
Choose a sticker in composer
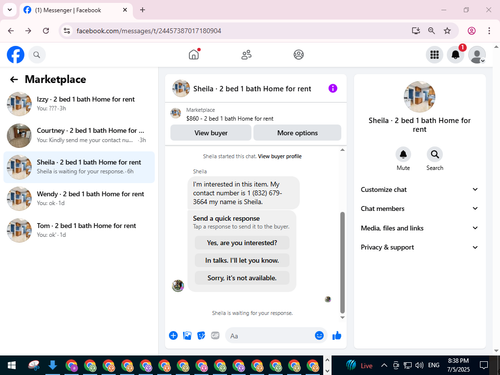201,335
